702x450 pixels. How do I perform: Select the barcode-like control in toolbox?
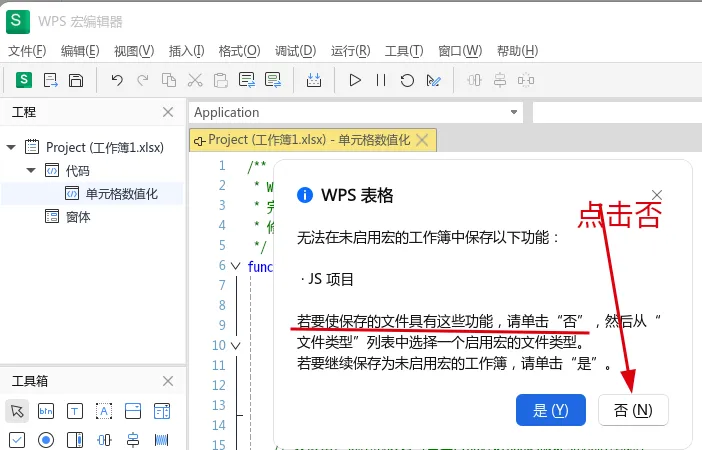pos(162,440)
